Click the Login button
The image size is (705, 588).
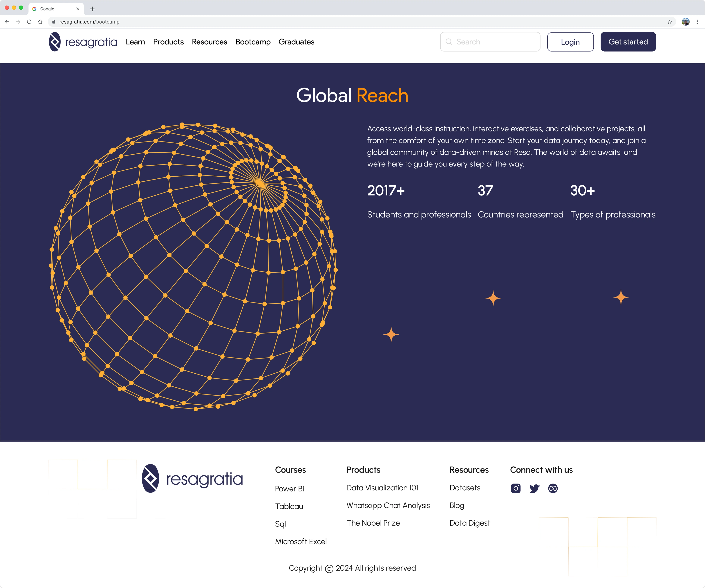click(570, 42)
